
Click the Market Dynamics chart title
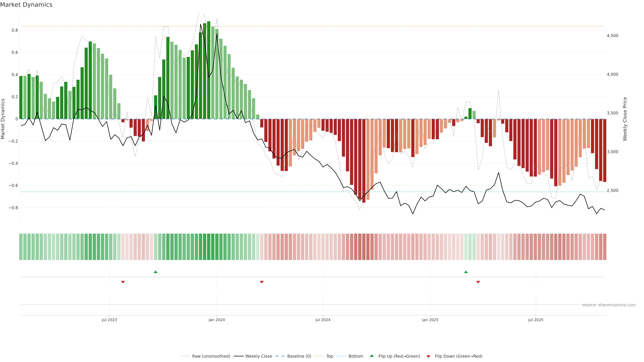click(x=26, y=5)
